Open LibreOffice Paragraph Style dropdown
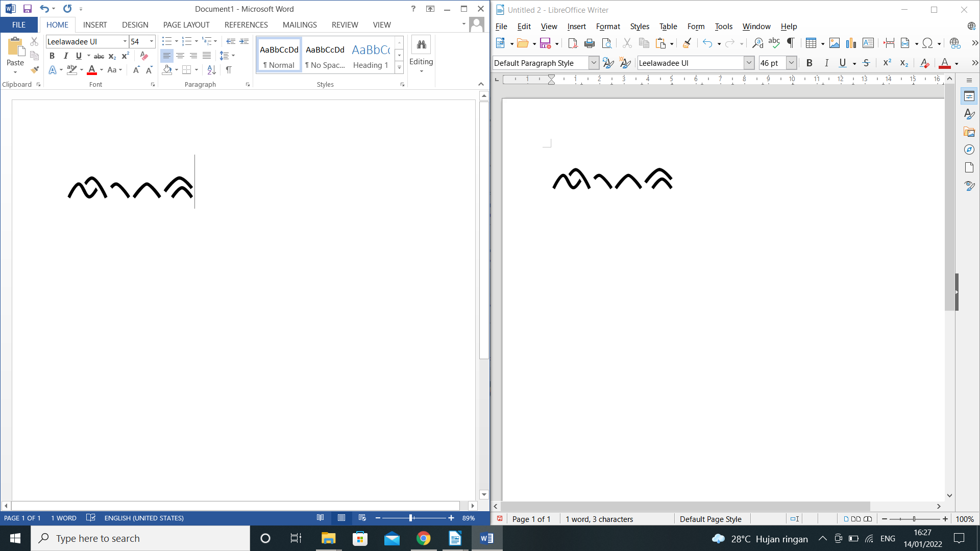The width and height of the screenshot is (980, 551). click(x=594, y=63)
